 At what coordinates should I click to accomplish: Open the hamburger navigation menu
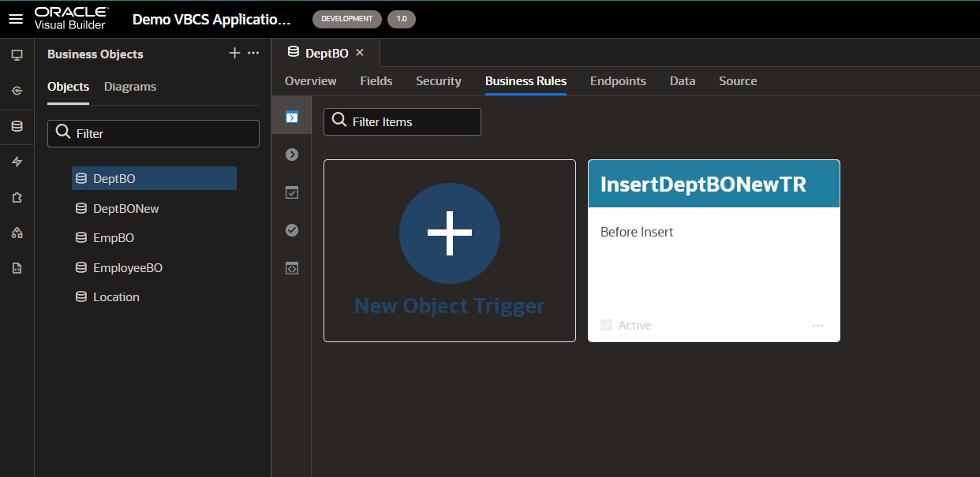pyautogui.click(x=16, y=19)
